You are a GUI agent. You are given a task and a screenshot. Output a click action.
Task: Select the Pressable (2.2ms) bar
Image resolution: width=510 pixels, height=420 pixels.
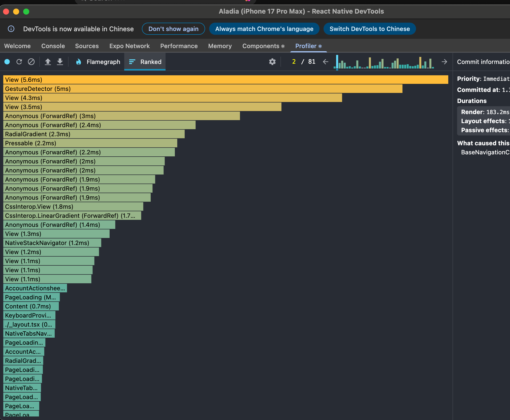(x=90, y=143)
